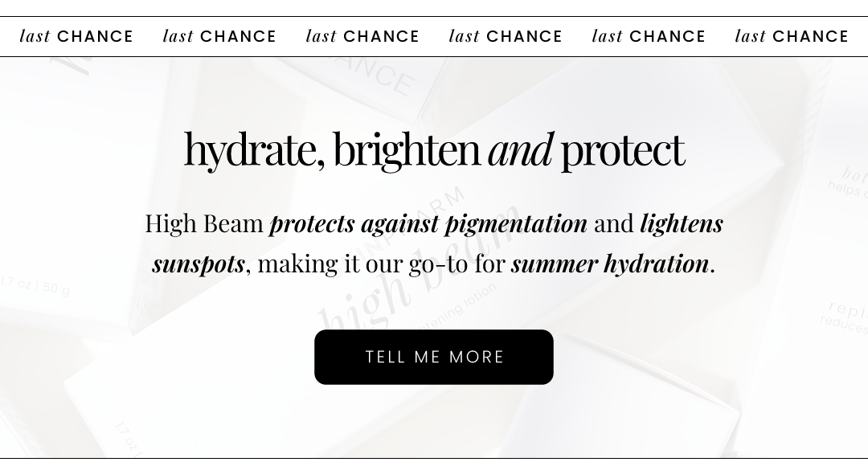Click the bold word lightens
This screenshot has width=868, height=466.
[x=682, y=224]
